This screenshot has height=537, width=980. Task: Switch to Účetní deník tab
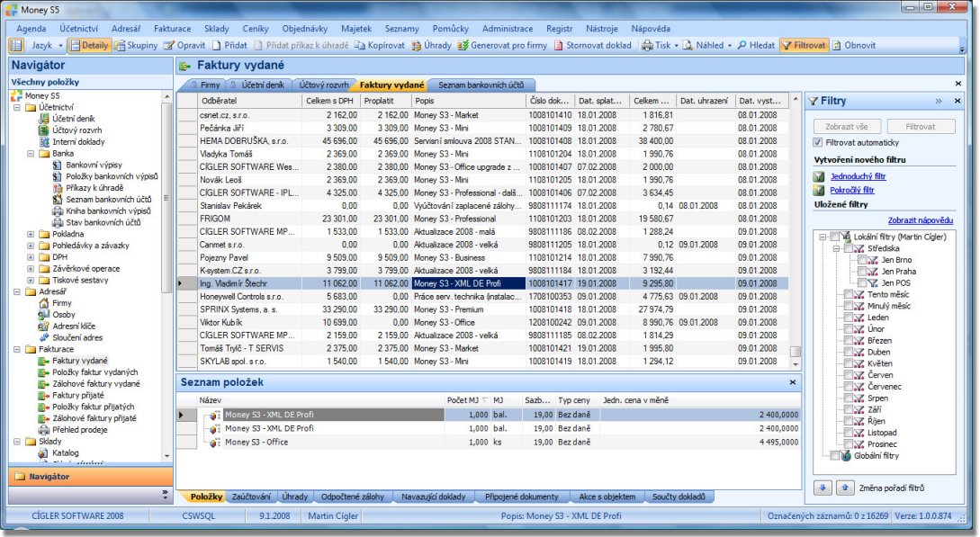(x=257, y=85)
